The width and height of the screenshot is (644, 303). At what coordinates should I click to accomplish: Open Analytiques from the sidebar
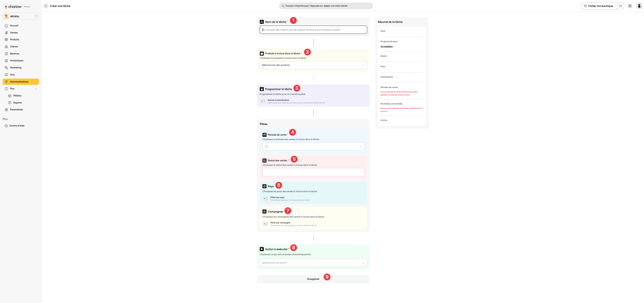(x=21, y=61)
